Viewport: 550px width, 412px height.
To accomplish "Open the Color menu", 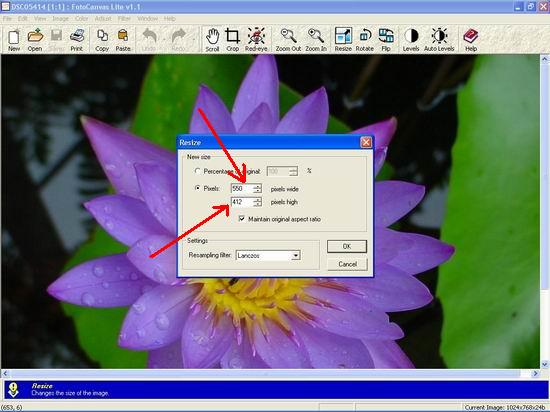I will 82,19.
